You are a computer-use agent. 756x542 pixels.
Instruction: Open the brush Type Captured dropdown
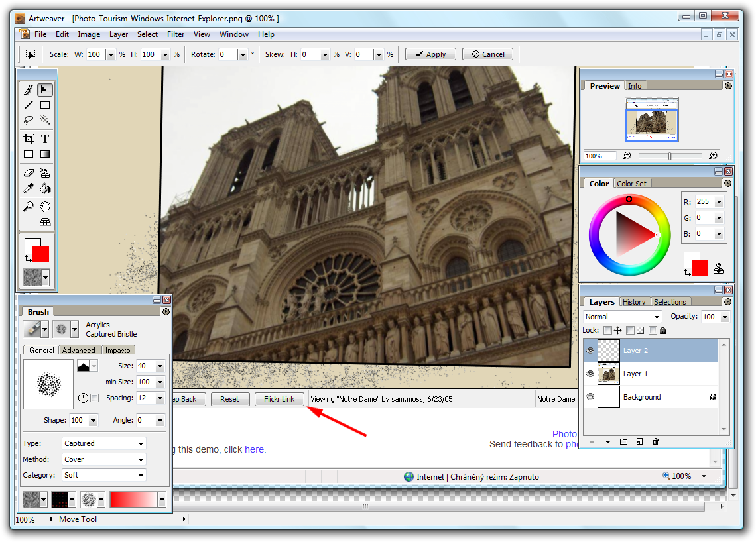point(103,443)
